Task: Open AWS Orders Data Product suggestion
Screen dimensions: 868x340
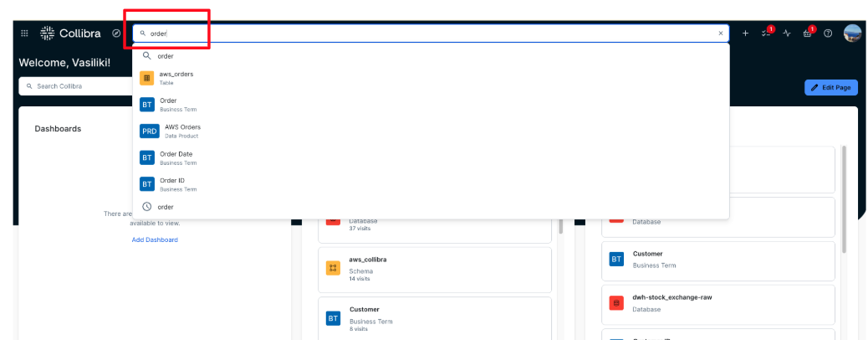Action: click(431, 131)
